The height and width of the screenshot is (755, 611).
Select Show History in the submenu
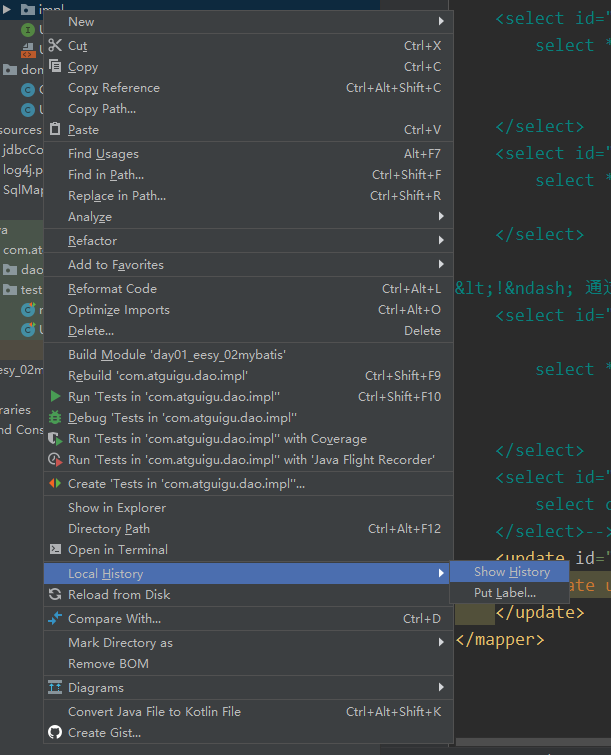click(511, 572)
